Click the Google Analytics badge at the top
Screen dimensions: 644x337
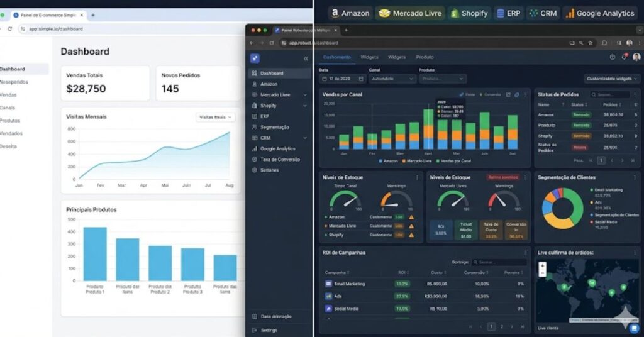tap(600, 13)
